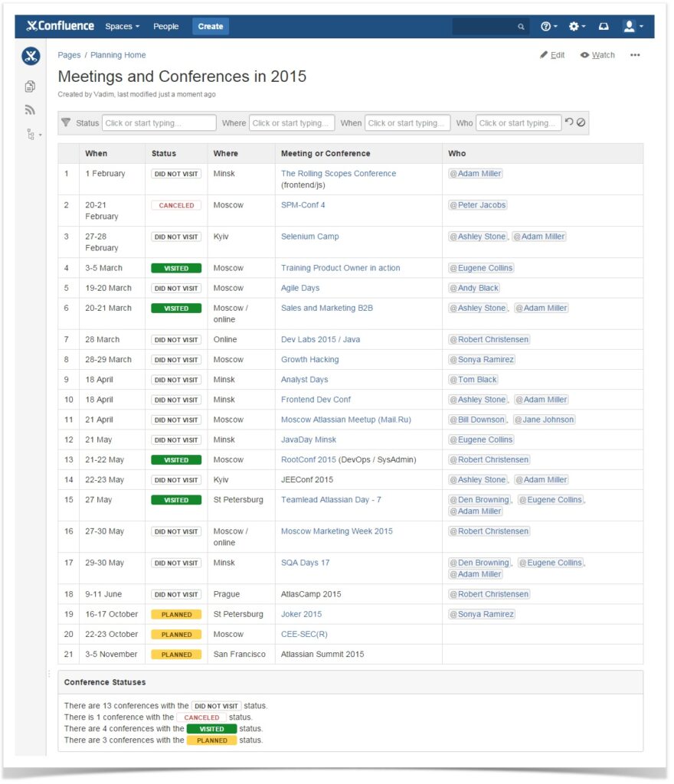Open the search icon in the header
The width and height of the screenshot is (674, 784).
(522, 25)
